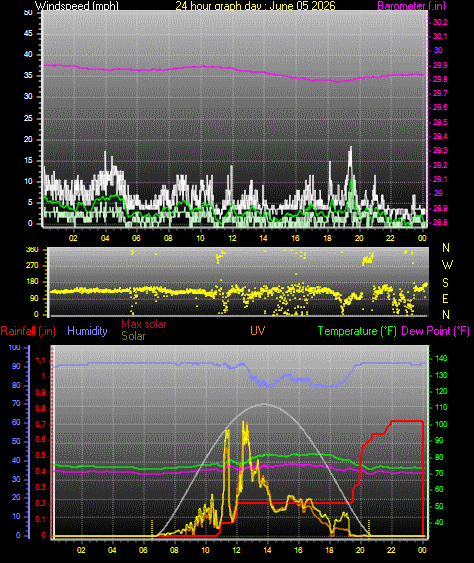Click the Rainfall (.in) legend label
Screen dimensions: 474x563
point(28,331)
